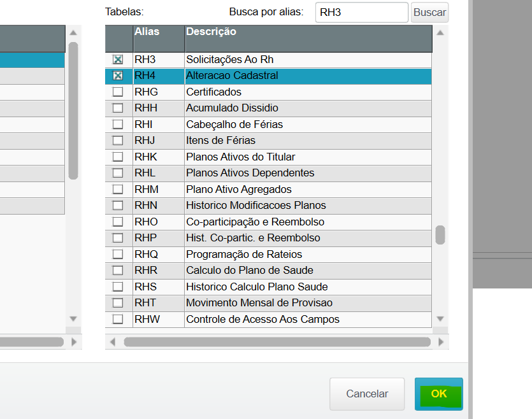Check the RHW Controle de Acesso checkbox
Screen dimensions: 532x419
click(118, 319)
